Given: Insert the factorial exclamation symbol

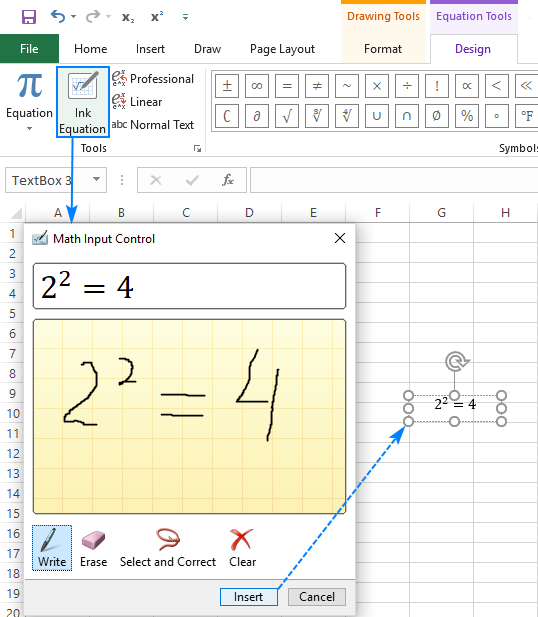Looking at the screenshot, I should click(437, 86).
